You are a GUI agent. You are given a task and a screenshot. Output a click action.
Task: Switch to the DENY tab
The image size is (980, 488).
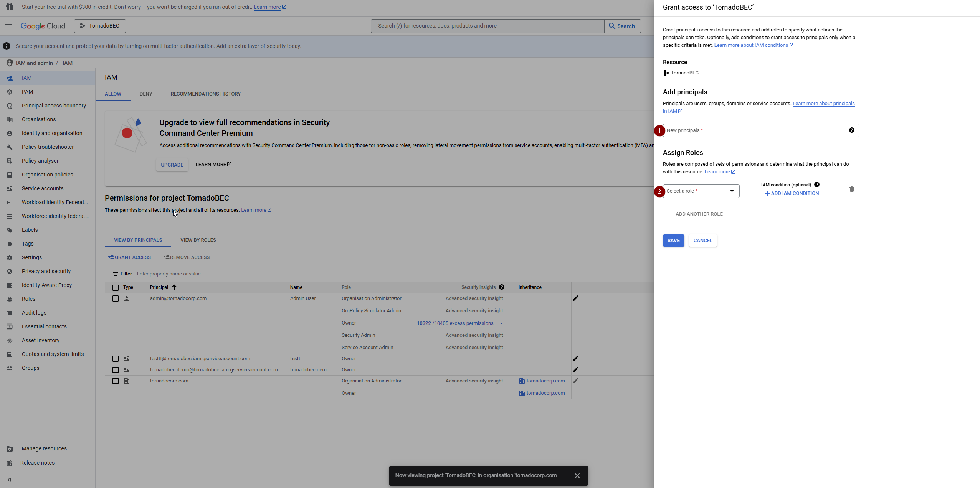(x=145, y=94)
